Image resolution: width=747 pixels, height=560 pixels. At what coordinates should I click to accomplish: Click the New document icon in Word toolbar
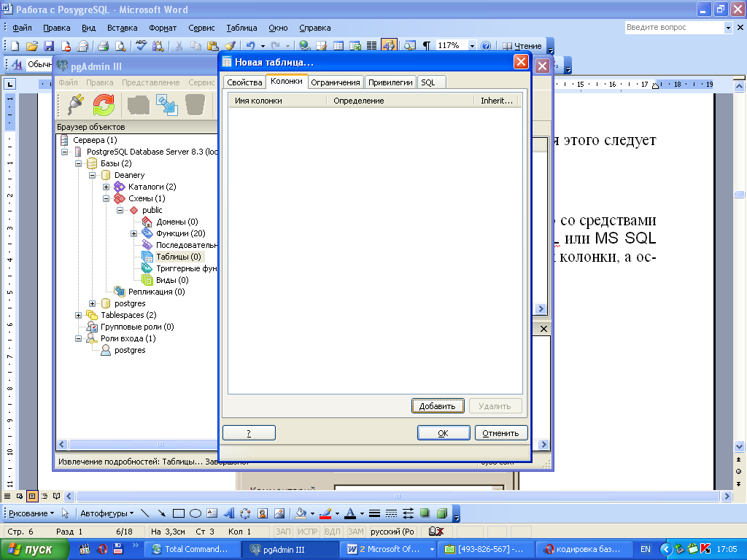(x=15, y=46)
